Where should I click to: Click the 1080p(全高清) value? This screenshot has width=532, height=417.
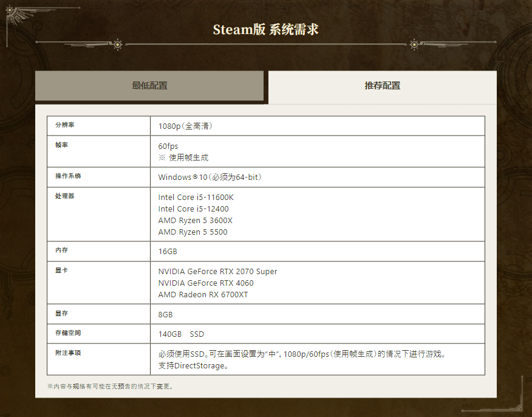tap(185, 126)
